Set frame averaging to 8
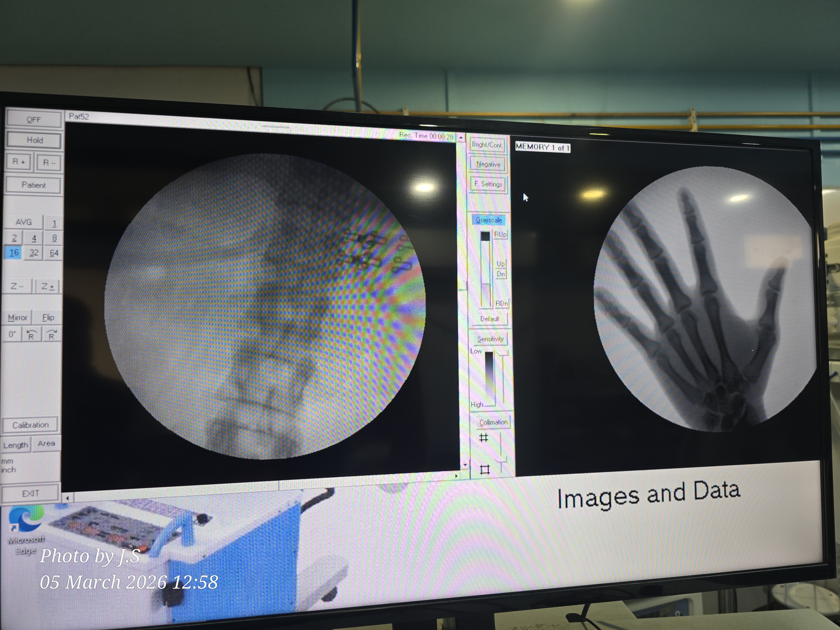Viewport: 840px width, 630px height. [54, 239]
